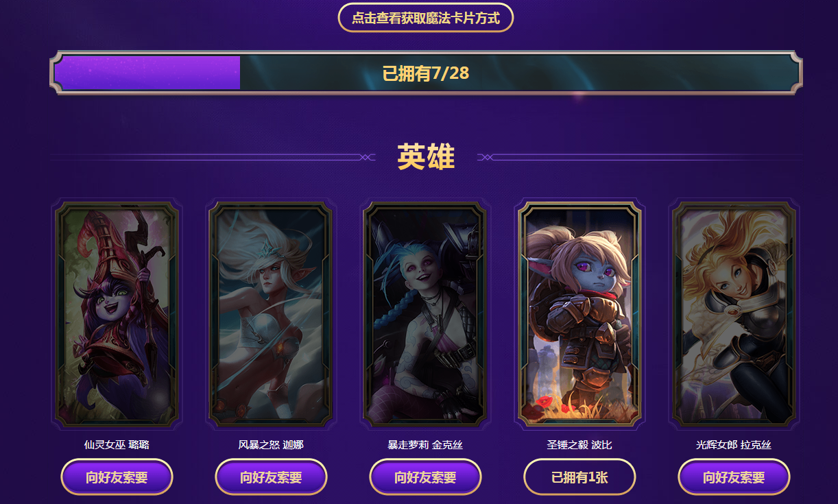Click the 已拥有7/28 progress bar
838x504 pixels.
(426, 73)
